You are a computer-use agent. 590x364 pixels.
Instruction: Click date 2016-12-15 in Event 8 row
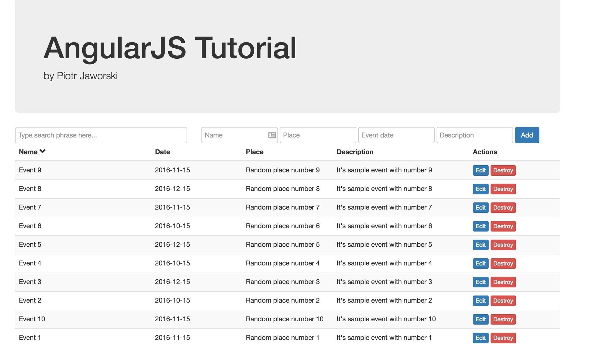click(172, 189)
